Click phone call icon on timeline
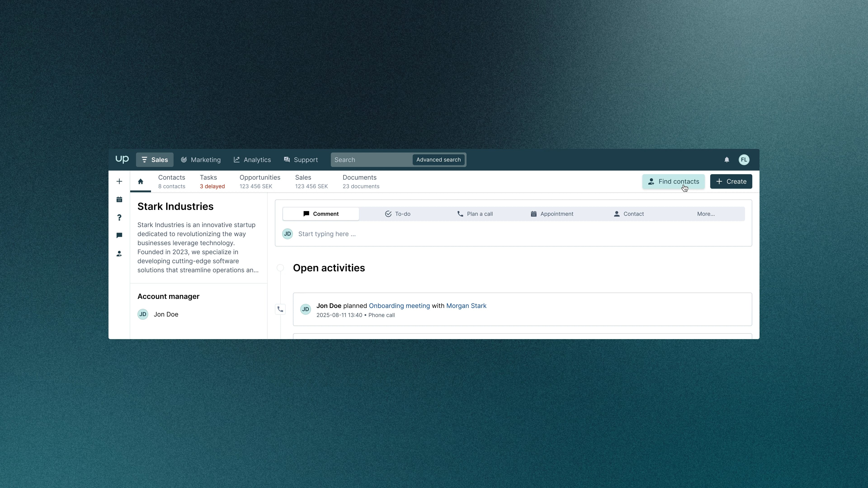Image resolution: width=868 pixels, height=488 pixels. click(x=280, y=309)
